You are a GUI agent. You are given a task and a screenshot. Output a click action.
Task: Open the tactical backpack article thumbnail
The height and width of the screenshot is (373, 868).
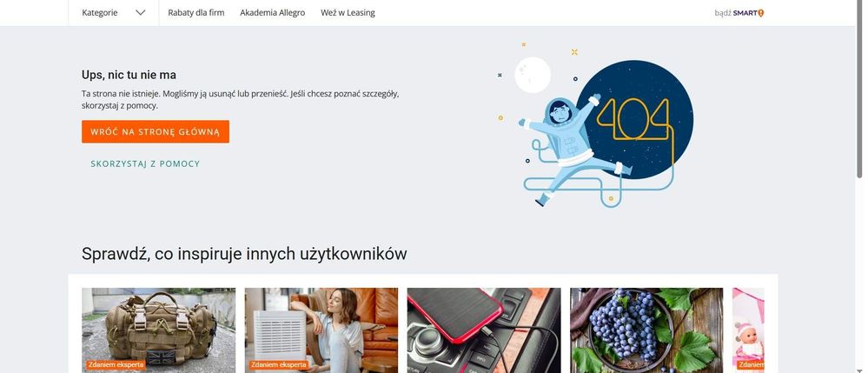(158, 330)
